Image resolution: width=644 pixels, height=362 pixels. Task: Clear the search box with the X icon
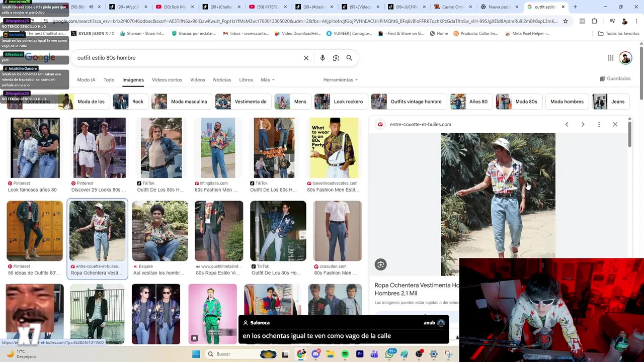pos(306,58)
